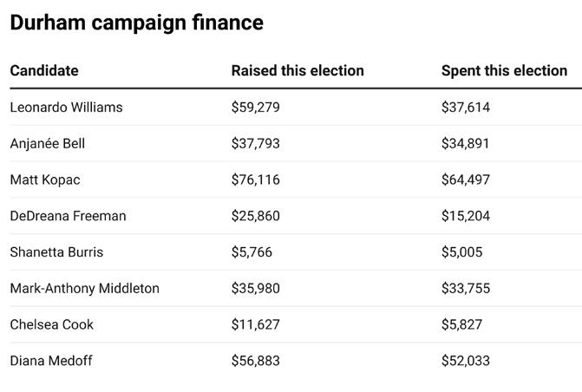Screen dimensions: 582x392
Task: Select Shanetta Burris candidate cell
Action: click(56, 252)
